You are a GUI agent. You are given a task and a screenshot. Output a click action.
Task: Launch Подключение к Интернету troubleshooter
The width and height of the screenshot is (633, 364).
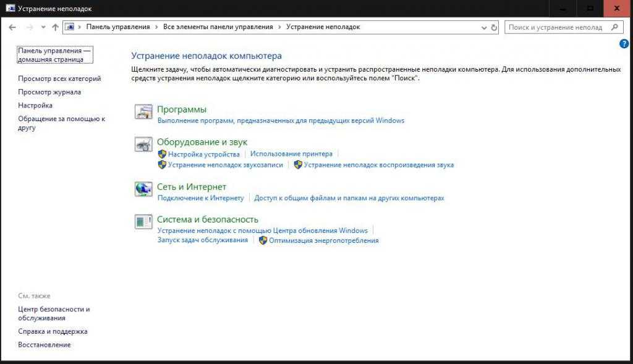pos(201,198)
